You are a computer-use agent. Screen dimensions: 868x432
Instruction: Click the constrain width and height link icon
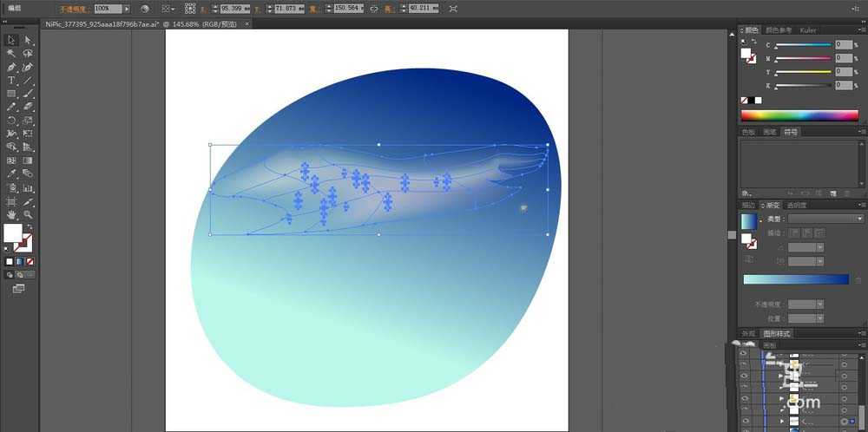pos(374,9)
